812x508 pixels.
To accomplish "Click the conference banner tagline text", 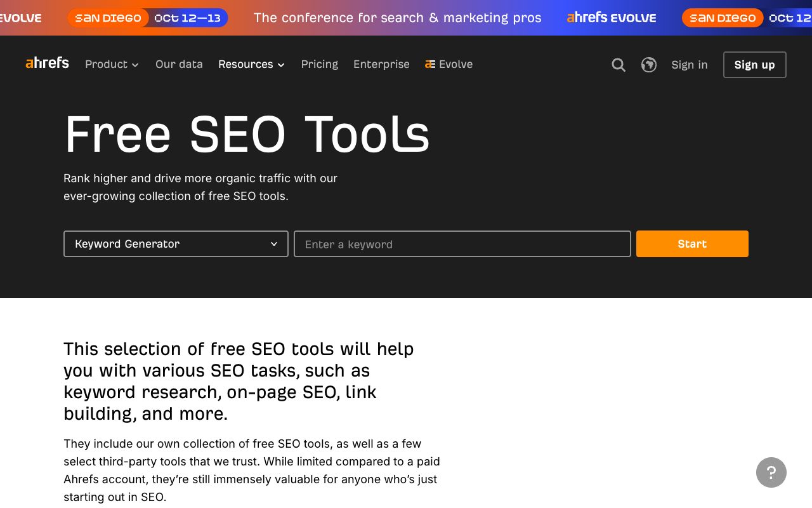I will tap(398, 18).
